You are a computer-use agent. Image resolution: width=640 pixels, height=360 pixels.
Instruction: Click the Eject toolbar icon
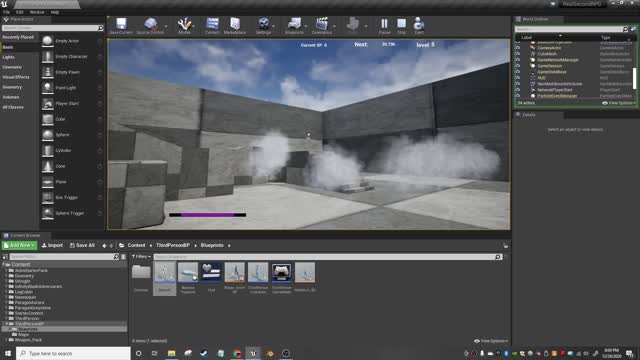(x=419, y=26)
